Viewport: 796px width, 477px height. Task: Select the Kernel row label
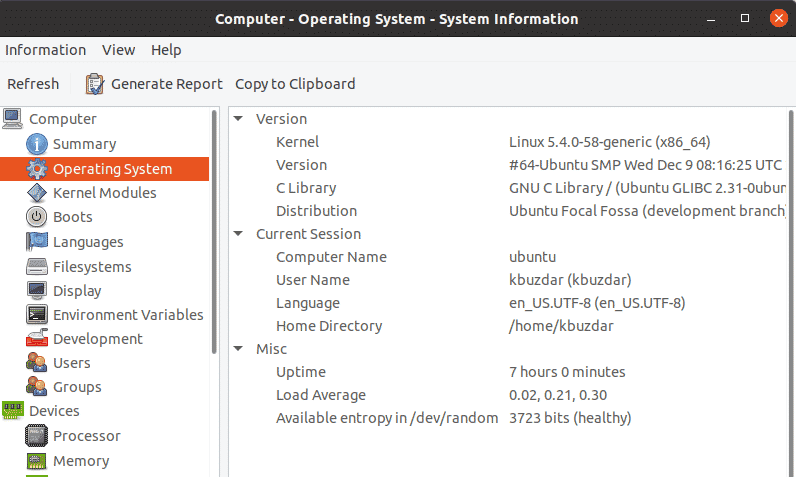[x=297, y=142]
